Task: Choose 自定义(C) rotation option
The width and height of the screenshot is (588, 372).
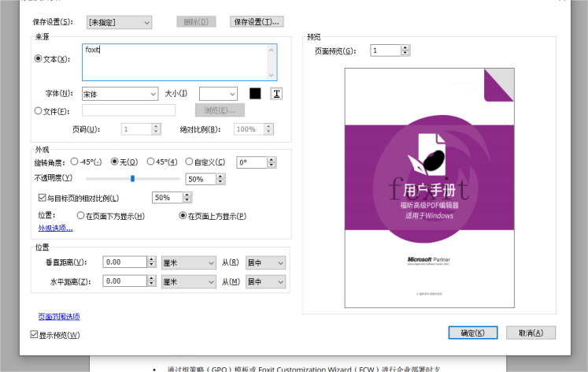Action: coord(189,162)
